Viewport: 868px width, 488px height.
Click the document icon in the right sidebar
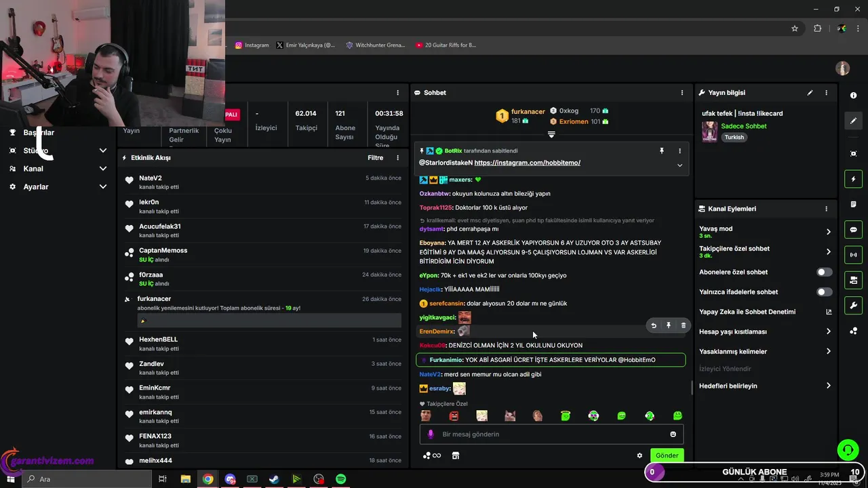click(853, 204)
